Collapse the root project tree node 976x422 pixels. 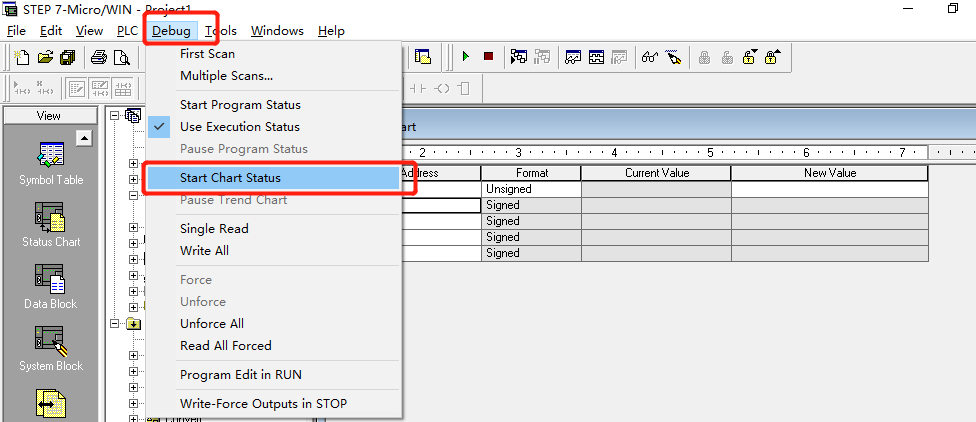[x=113, y=115]
